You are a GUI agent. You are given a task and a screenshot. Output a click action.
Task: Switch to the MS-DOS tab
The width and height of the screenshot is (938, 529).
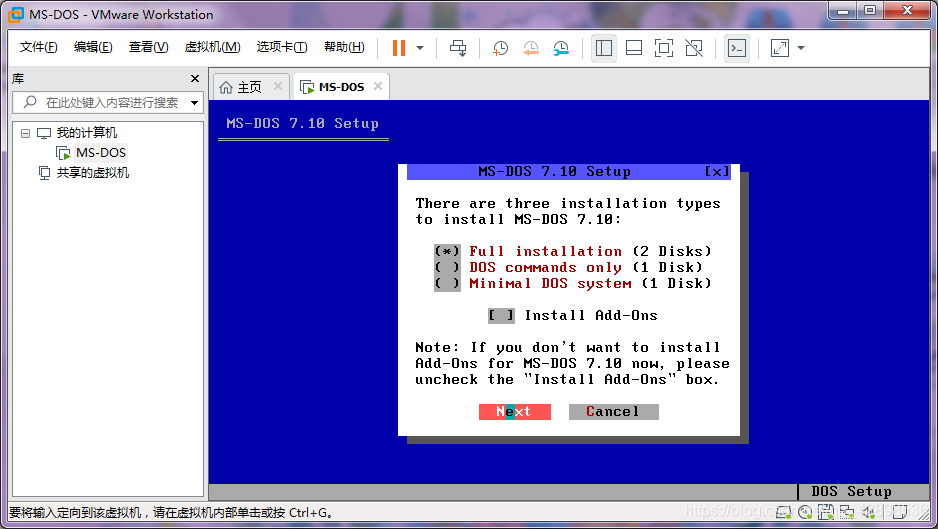pos(341,87)
